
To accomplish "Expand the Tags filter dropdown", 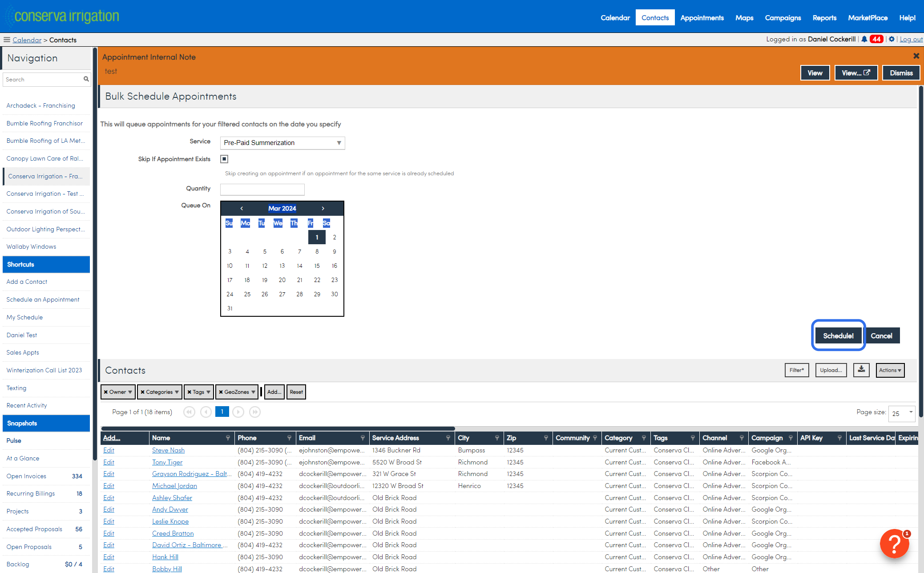I will click(208, 392).
